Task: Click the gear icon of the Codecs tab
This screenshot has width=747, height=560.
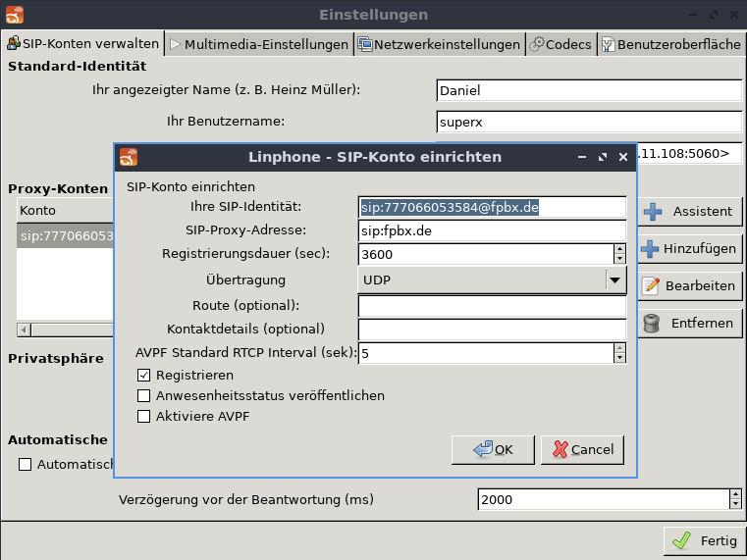Action: [537, 44]
